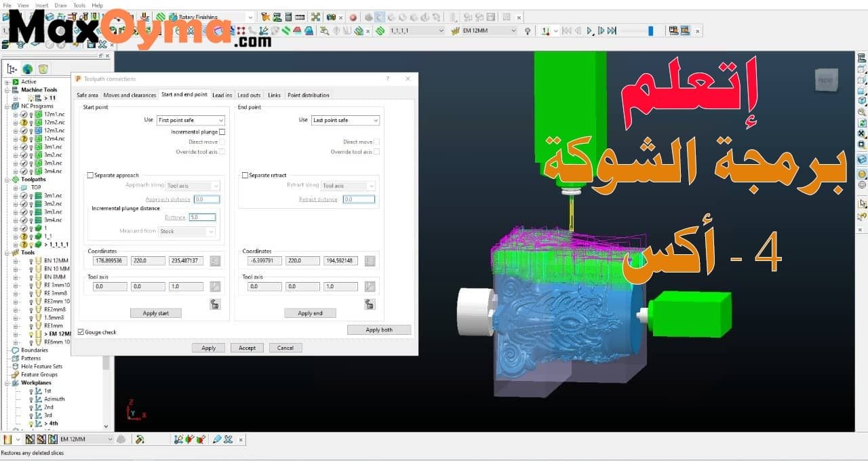Select Hole Feature Sets in explorer
Viewport: 868px width, 461px height.
click(41, 366)
